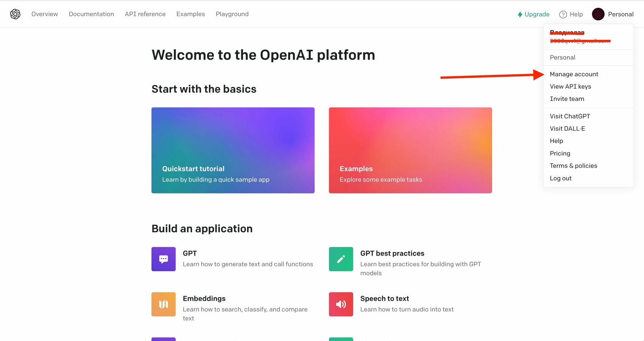Click Help text in the top bar

pos(576,14)
